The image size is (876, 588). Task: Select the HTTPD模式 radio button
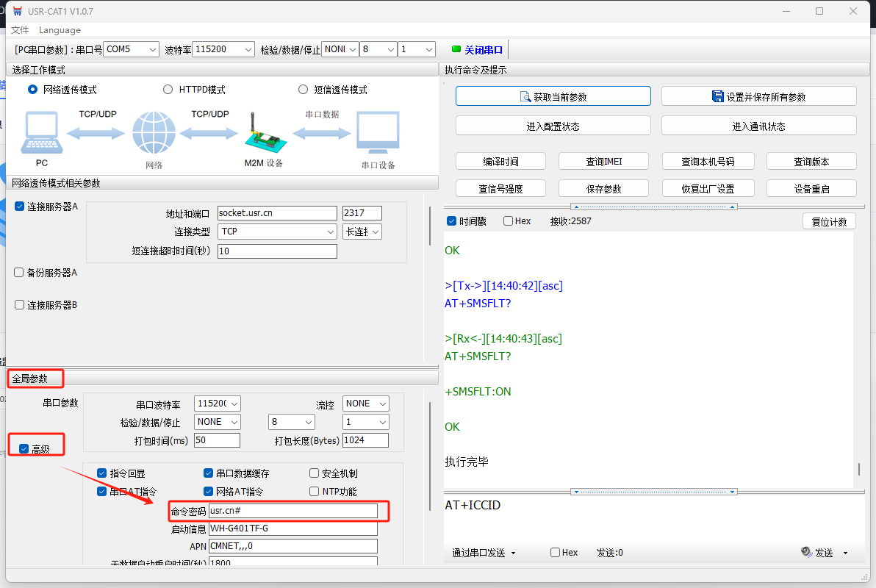point(168,90)
